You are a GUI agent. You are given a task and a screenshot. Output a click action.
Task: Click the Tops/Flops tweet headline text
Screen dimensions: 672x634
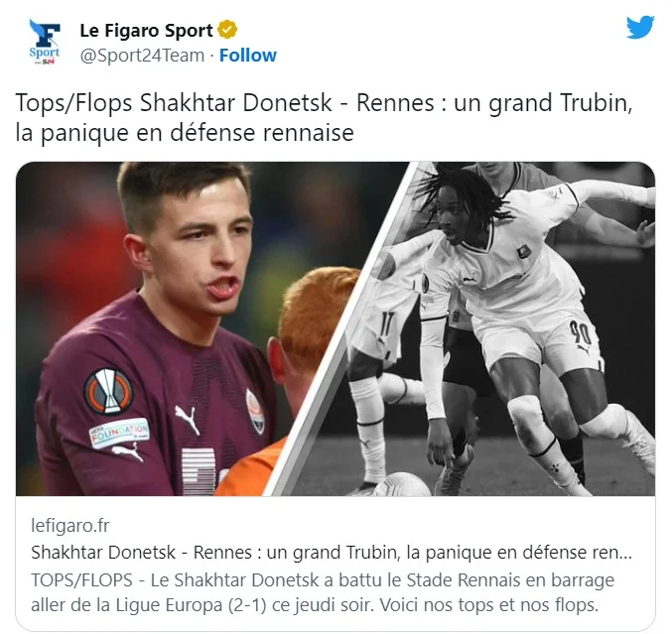(x=324, y=117)
